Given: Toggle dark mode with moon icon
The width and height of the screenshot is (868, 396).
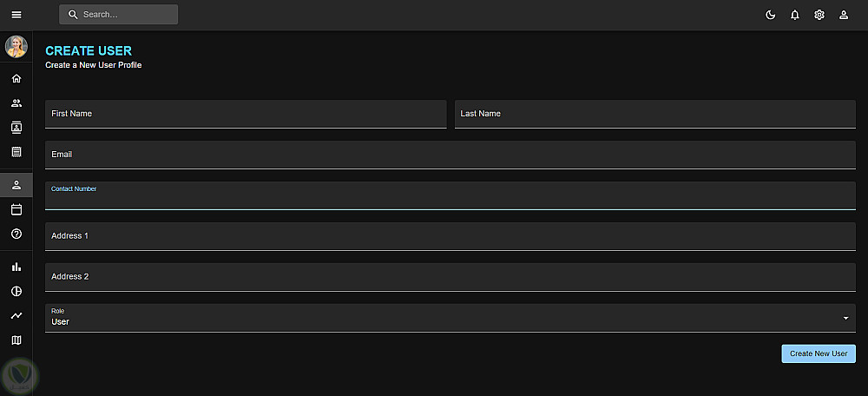Looking at the screenshot, I should (x=770, y=15).
